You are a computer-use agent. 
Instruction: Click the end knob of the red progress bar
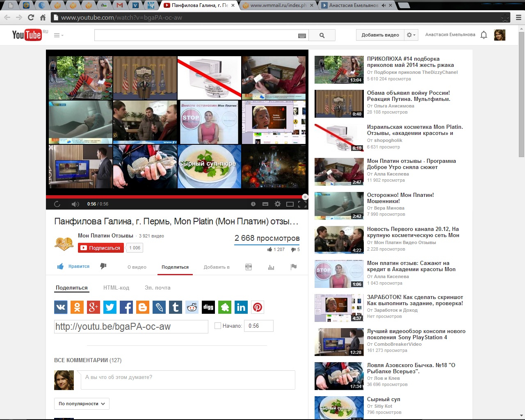pyautogui.click(x=305, y=197)
